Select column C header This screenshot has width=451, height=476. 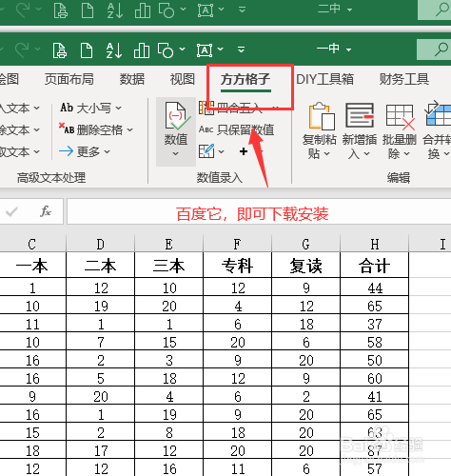[31, 244]
